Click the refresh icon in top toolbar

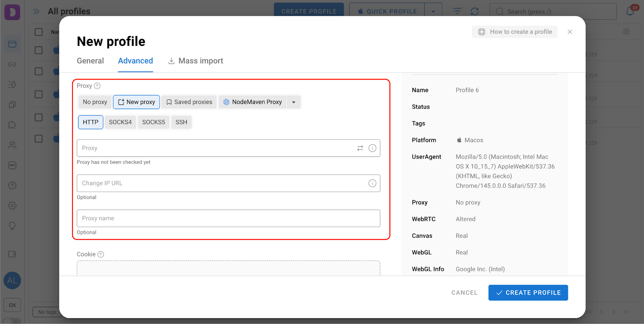[475, 11]
